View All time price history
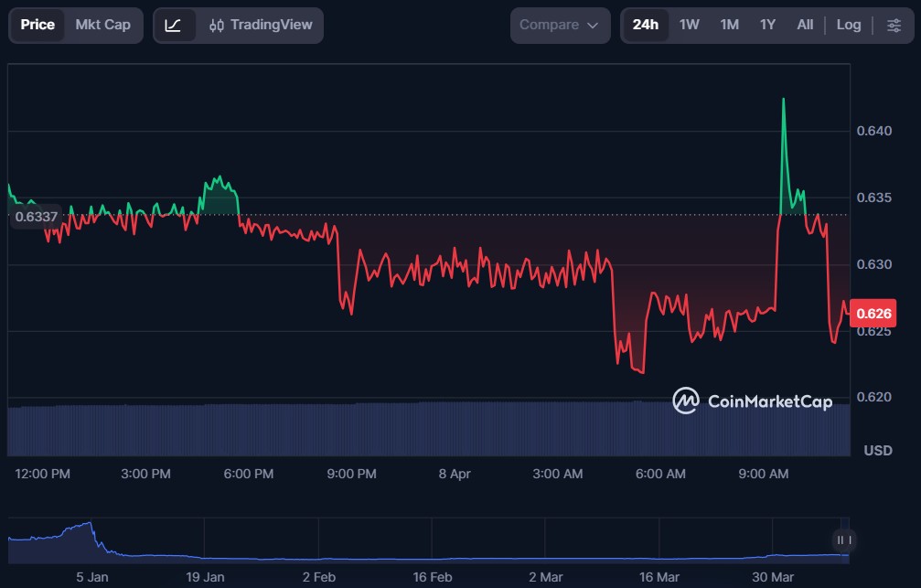The image size is (921, 588). 804,26
